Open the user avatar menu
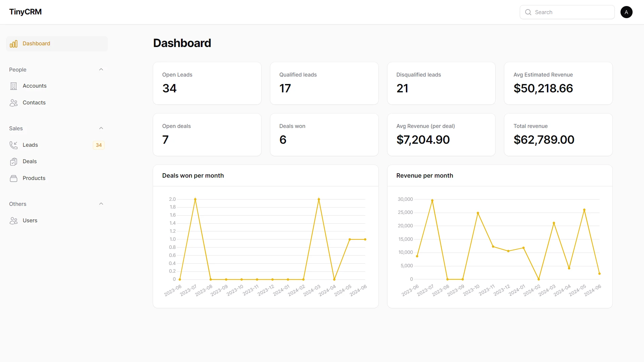Image resolution: width=644 pixels, height=362 pixels. (x=626, y=12)
